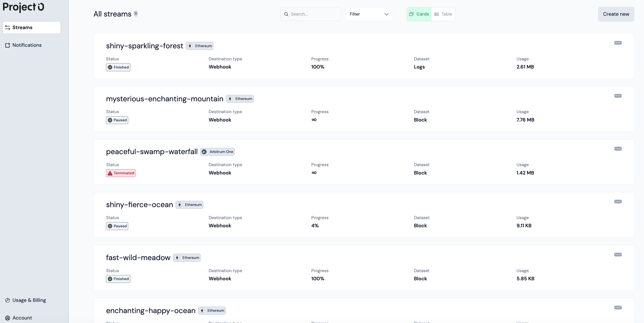
Task: Click the Ethereum badge on mysterious-enchanting-mountain
Action: coord(240,99)
